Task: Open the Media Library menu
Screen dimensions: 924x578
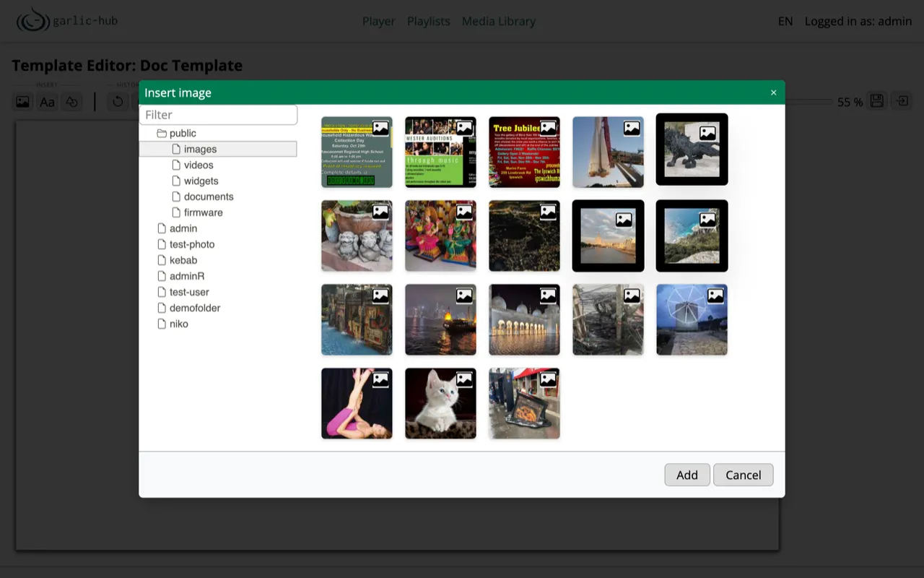Action: pyautogui.click(x=499, y=21)
